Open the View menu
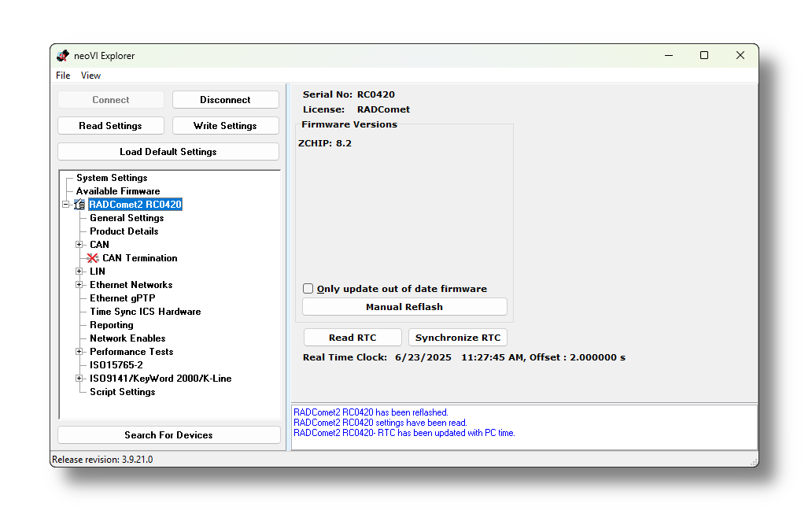This screenshot has height=510, width=812. pyautogui.click(x=90, y=76)
